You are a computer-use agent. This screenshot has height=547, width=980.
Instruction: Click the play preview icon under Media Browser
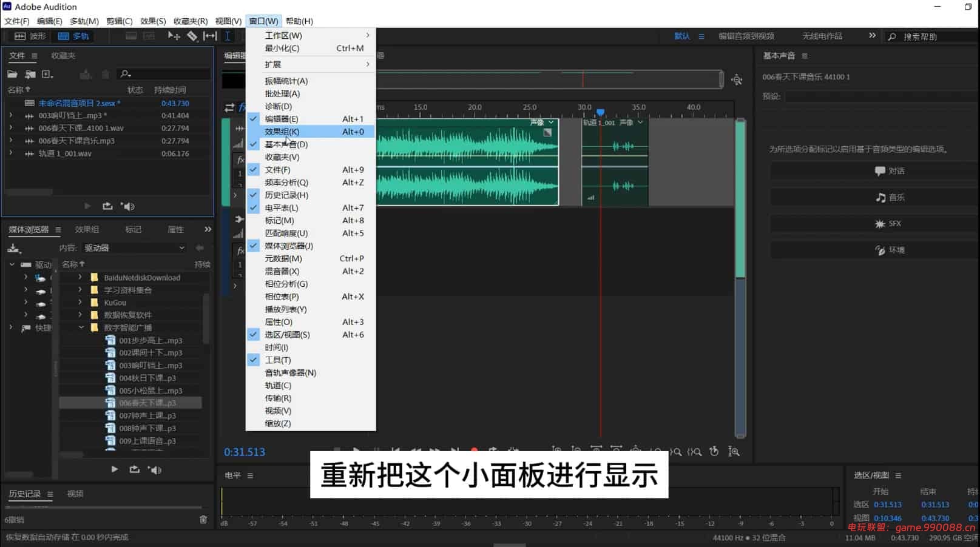pos(114,469)
